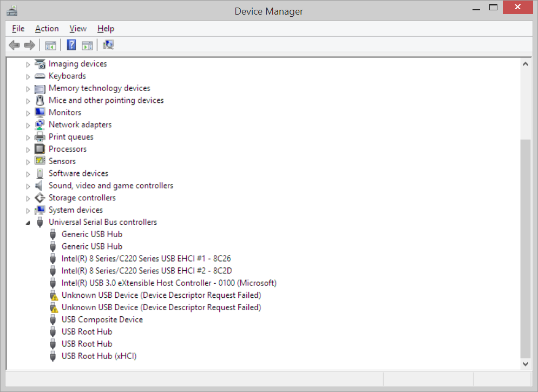Select Intel USB EHCI #2 - 8C2D
The image size is (538, 392).
tap(147, 271)
